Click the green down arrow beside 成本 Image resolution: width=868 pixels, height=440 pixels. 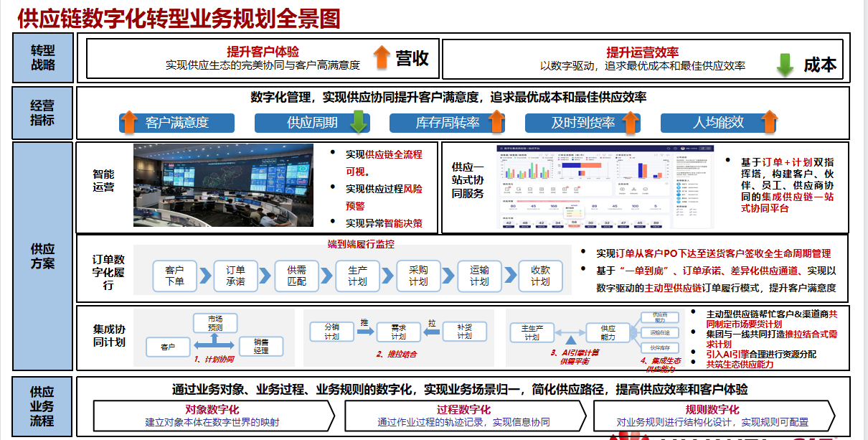tap(785, 64)
